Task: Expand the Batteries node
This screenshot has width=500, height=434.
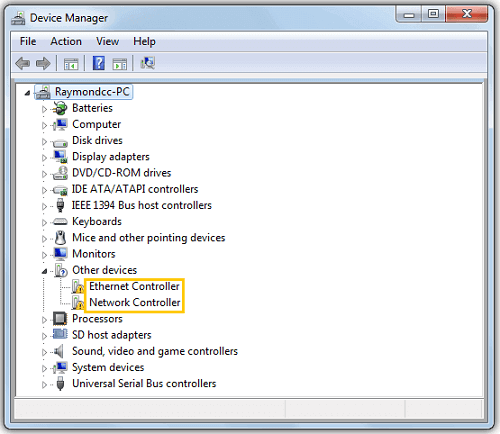Action: (44, 109)
